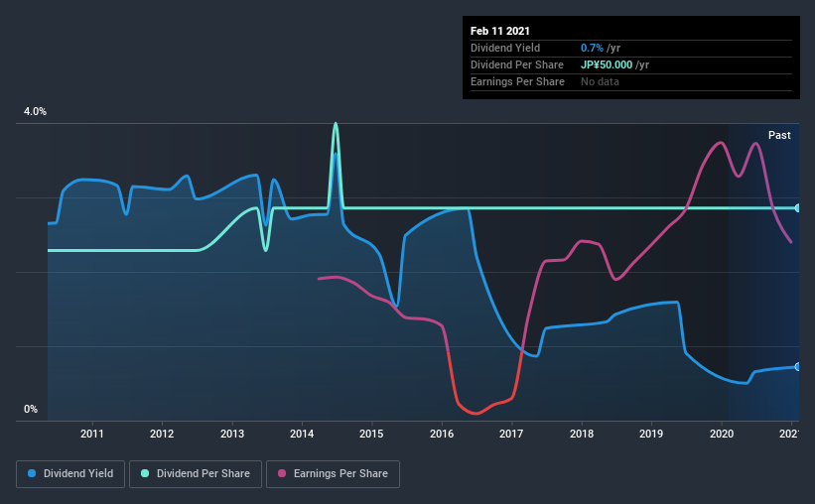Click the 2012 x-axis label
This screenshot has height=504, width=815.
162,434
